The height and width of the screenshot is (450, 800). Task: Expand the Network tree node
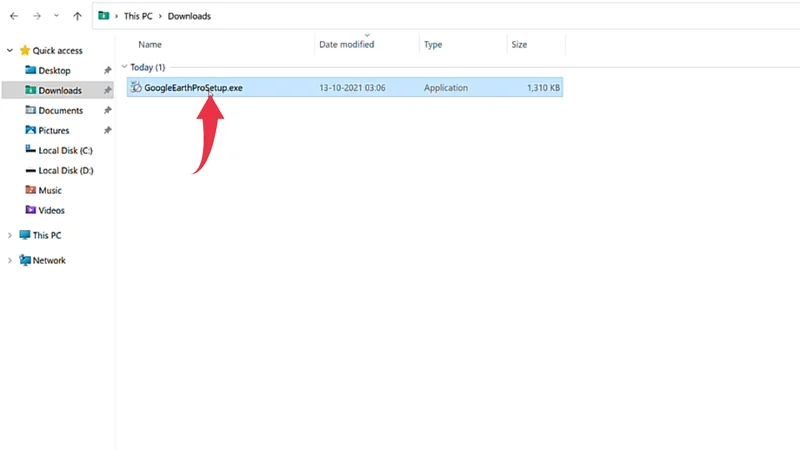[x=11, y=260]
